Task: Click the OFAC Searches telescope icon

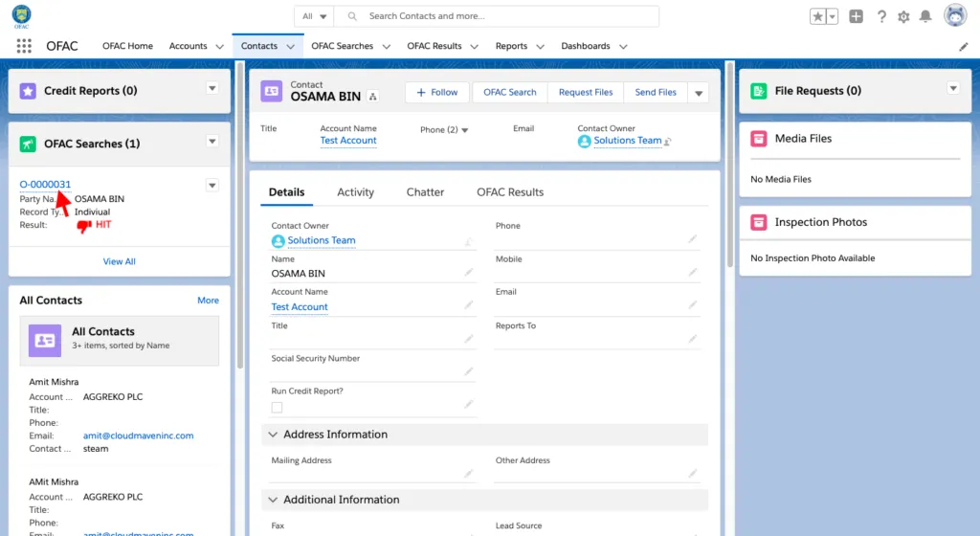Action: [28, 145]
